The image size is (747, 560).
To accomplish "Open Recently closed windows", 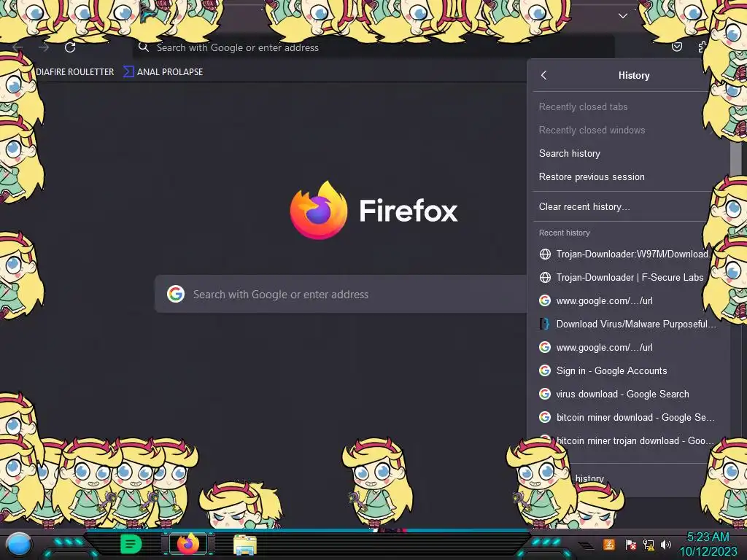I will (592, 130).
